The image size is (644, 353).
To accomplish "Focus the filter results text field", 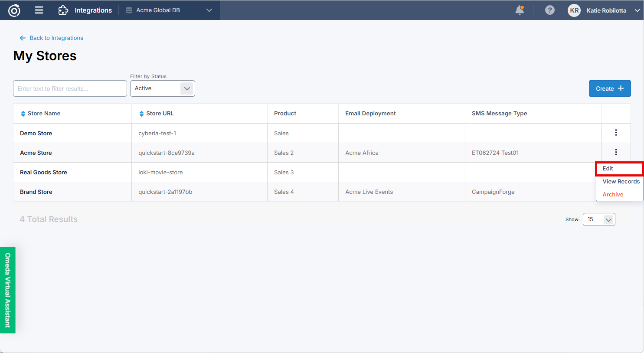I will (70, 88).
